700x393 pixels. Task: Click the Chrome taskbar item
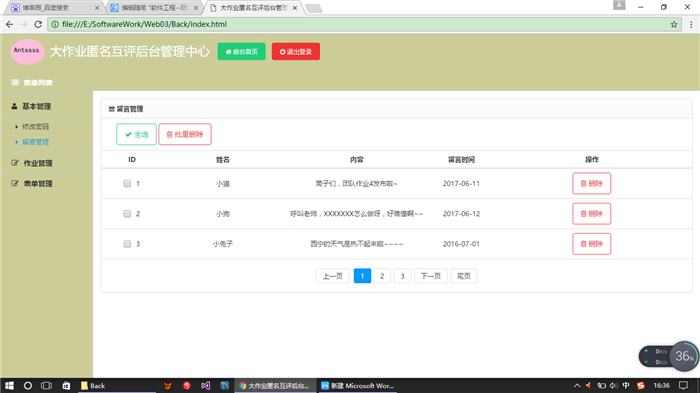pyautogui.click(x=275, y=385)
